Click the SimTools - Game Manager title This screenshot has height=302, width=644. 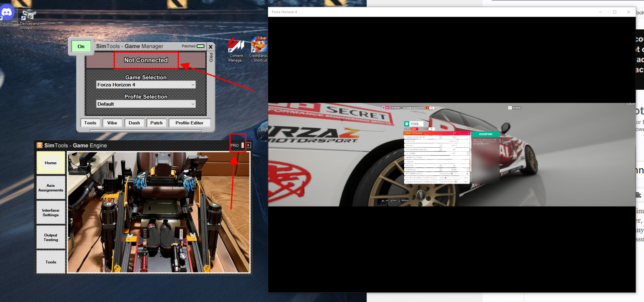(x=130, y=46)
